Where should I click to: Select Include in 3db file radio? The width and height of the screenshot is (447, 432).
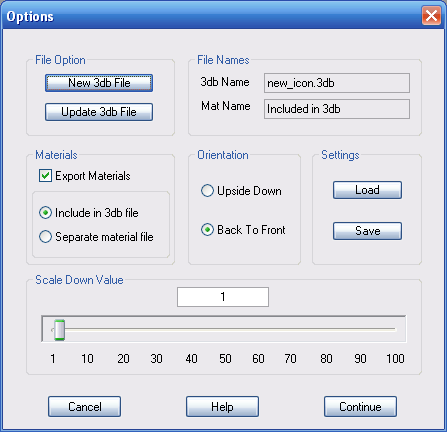tap(45, 213)
